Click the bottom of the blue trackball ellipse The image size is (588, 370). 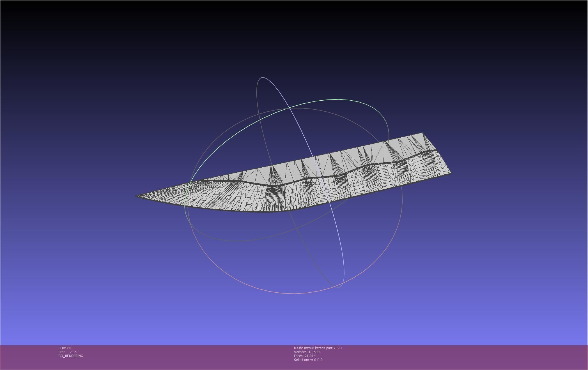click(338, 287)
